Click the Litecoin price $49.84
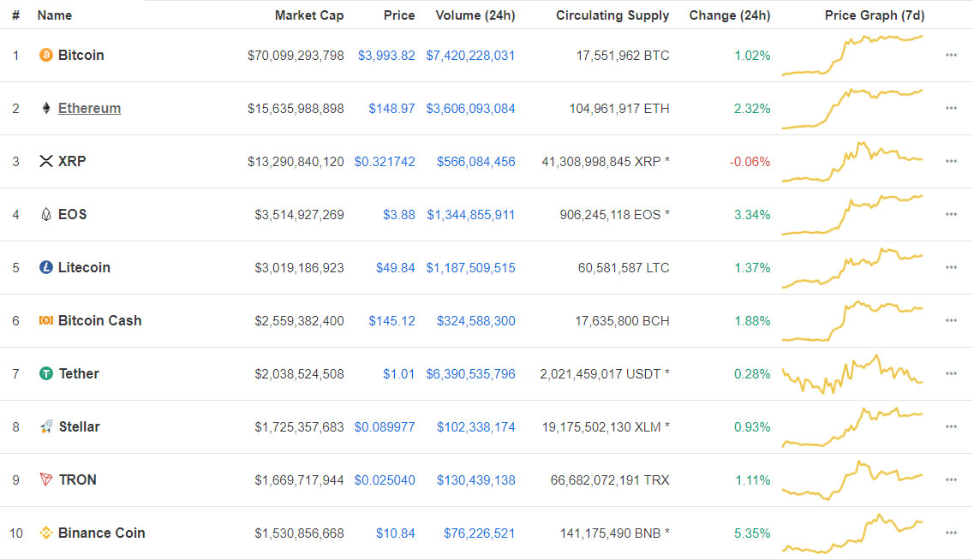The height and width of the screenshot is (560, 974). [x=395, y=267]
